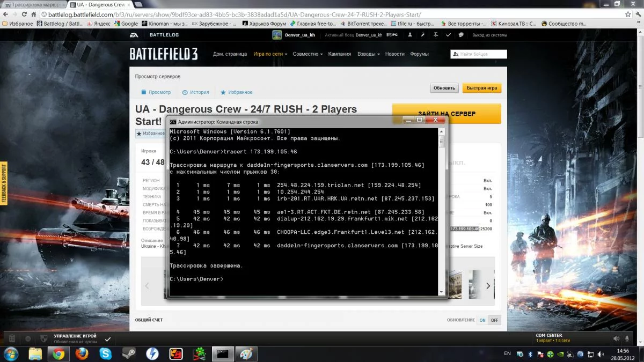Image resolution: width=644 pixels, height=362 pixels.
Task: Switch to the 'История' server tab
Action: 195,92
